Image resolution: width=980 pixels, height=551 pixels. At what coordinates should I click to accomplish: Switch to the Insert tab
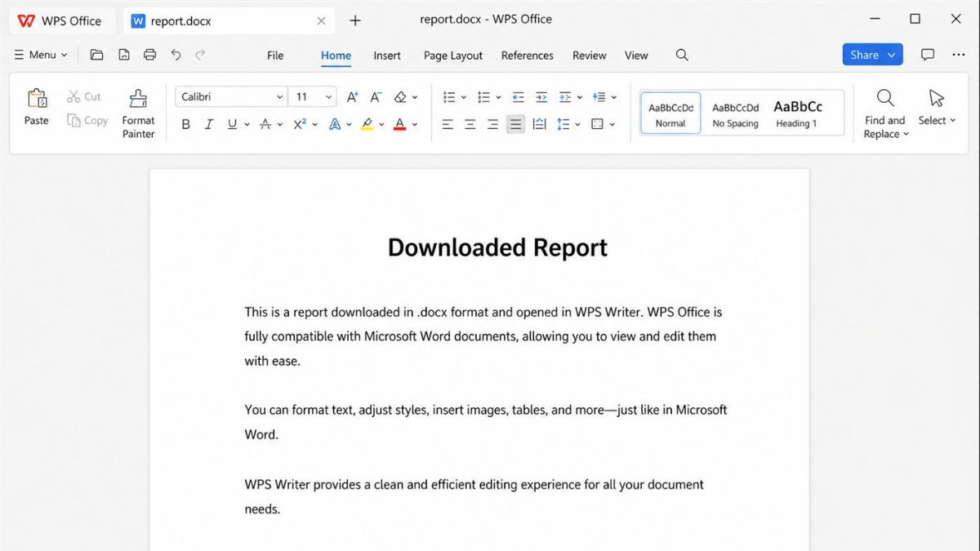387,56
